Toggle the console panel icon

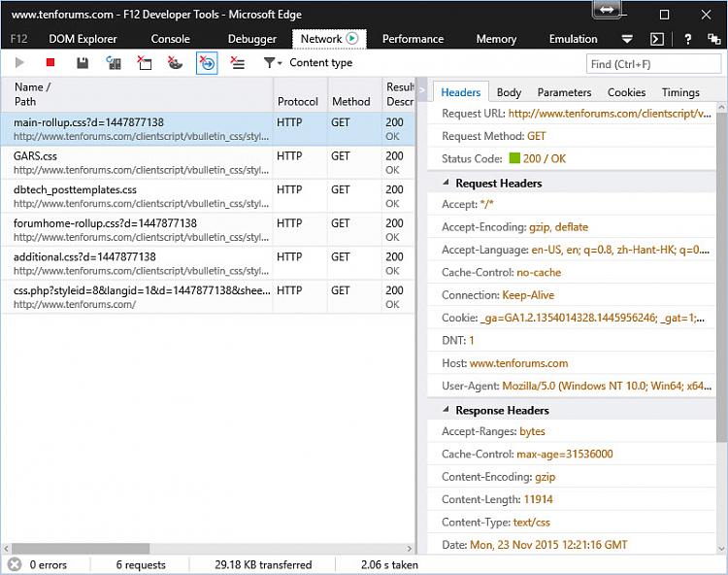click(x=657, y=39)
